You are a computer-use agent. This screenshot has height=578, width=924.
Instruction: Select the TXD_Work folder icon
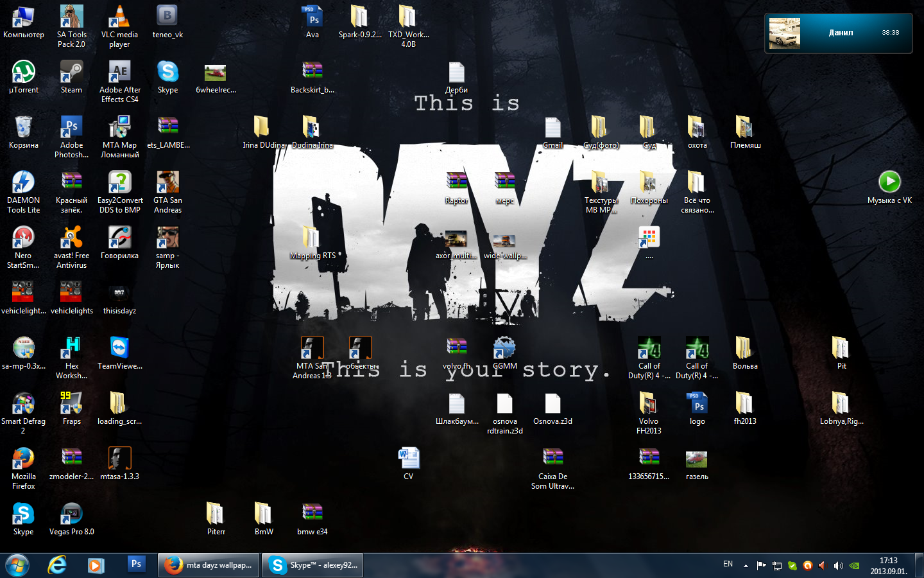click(x=408, y=27)
